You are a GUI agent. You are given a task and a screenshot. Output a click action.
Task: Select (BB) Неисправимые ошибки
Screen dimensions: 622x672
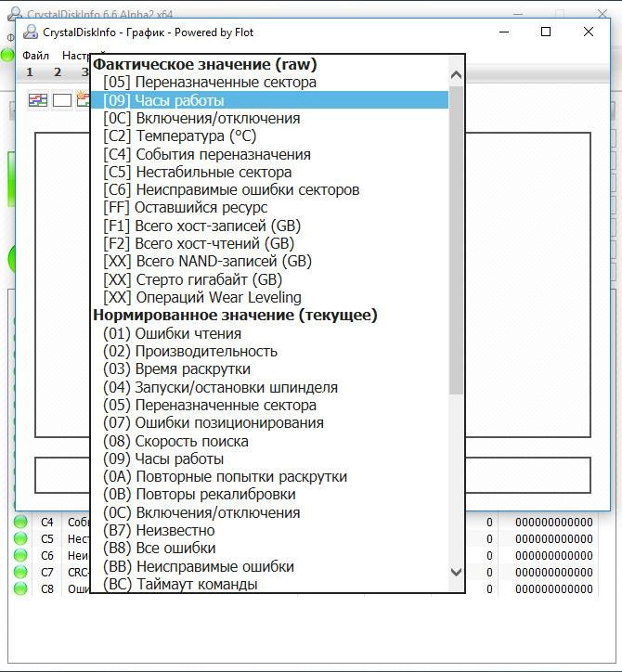(x=269, y=566)
